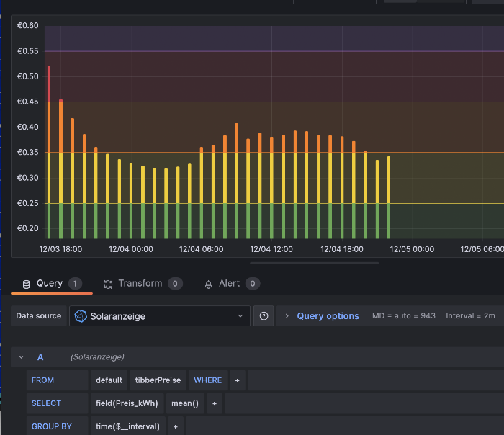Click the Transform tab icon
This screenshot has width=504, height=435.
coord(108,284)
